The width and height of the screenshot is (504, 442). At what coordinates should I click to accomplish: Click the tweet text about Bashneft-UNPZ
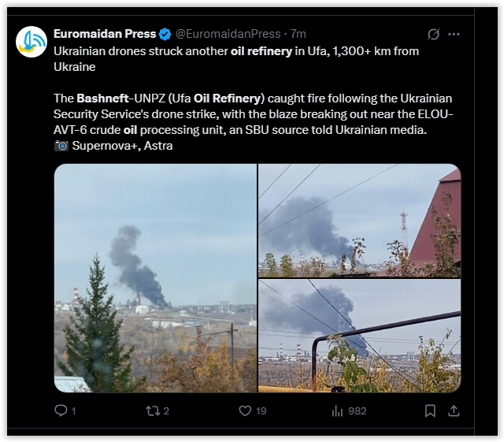coord(254,114)
